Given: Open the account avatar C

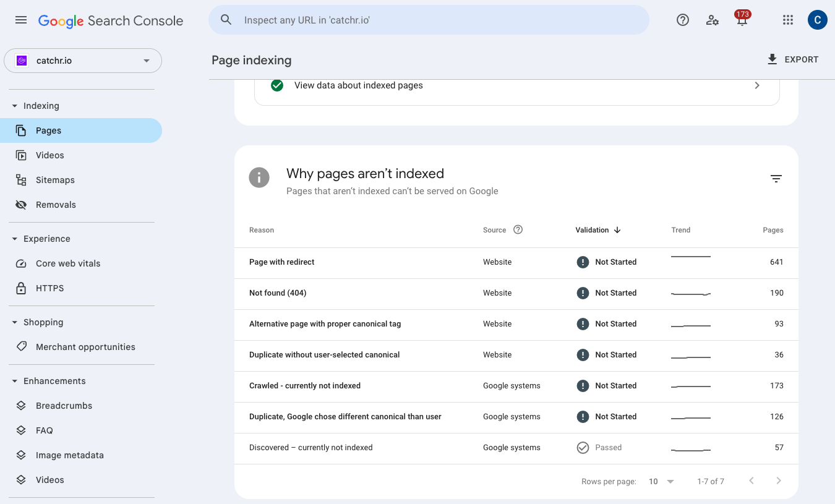Looking at the screenshot, I should 818,20.
